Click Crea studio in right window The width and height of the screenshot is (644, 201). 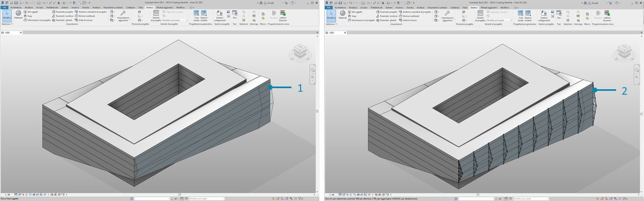pos(521,16)
